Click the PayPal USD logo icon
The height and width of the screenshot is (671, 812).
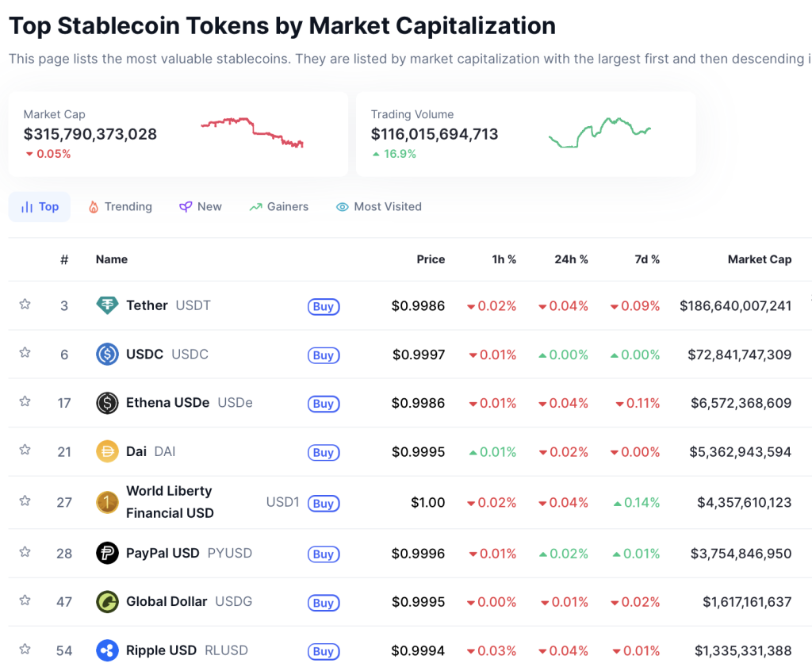click(x=107, y=553)
